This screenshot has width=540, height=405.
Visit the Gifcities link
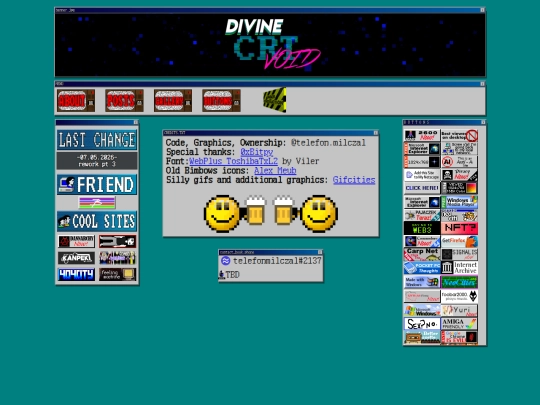click(x=354, y=180)
